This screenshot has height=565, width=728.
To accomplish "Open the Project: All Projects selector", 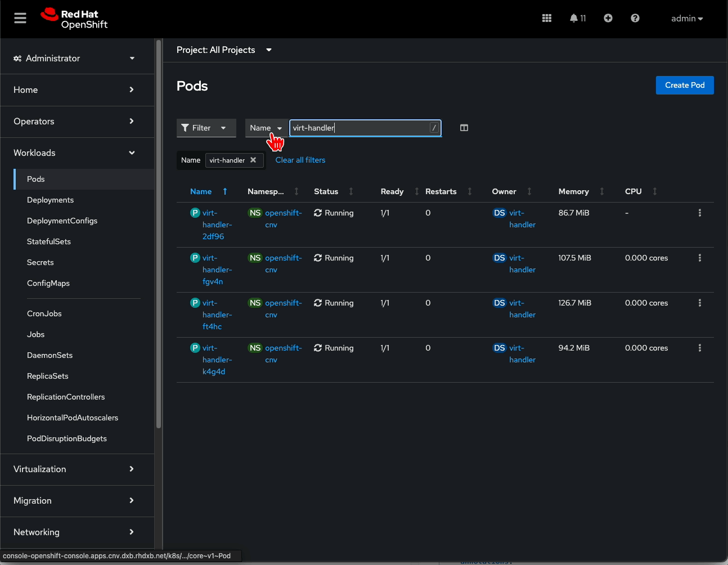I will pyautogui.click(x=224, y=50).
